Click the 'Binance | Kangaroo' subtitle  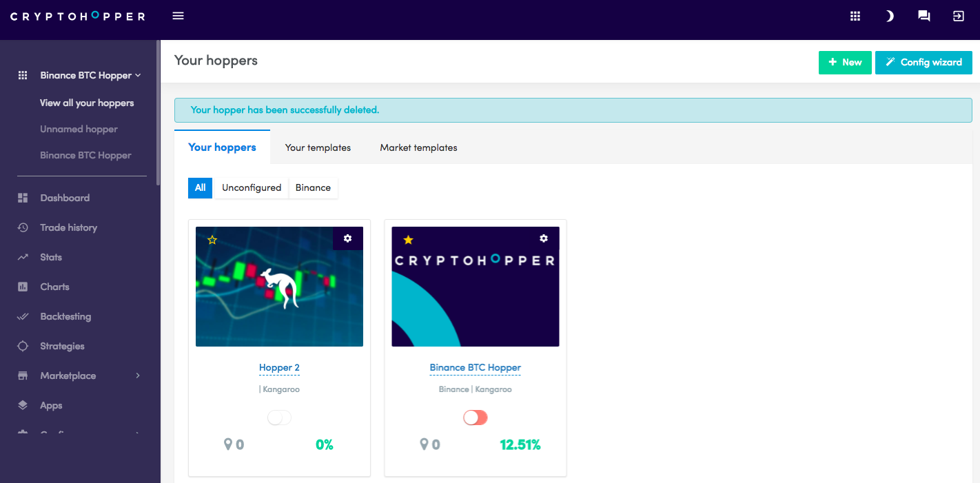[476, 389]
